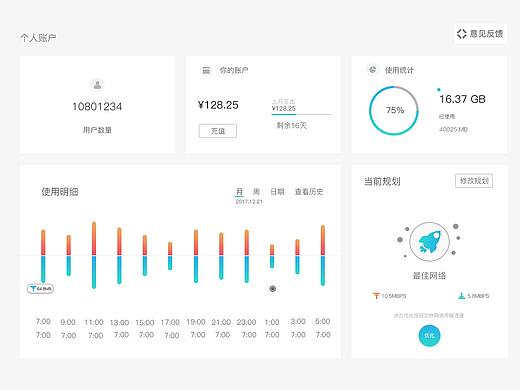
Task: Click the 13:00 time axis label
Action: [x=119, y=323]
